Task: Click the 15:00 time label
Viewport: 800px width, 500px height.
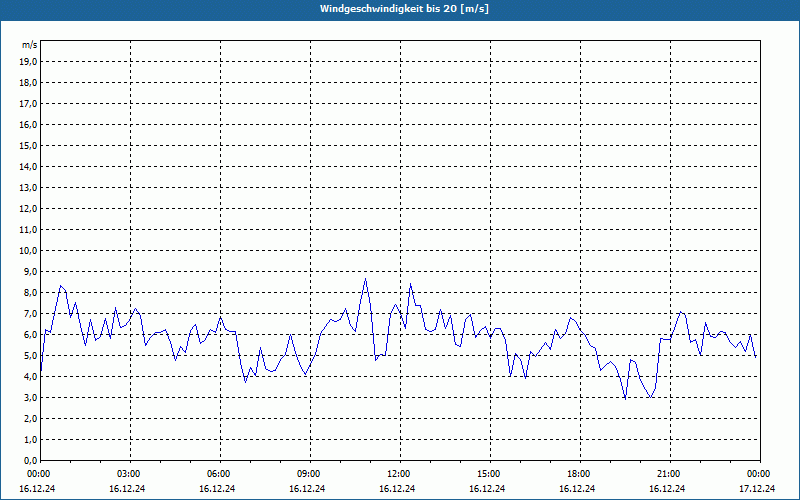Action: 490,474
